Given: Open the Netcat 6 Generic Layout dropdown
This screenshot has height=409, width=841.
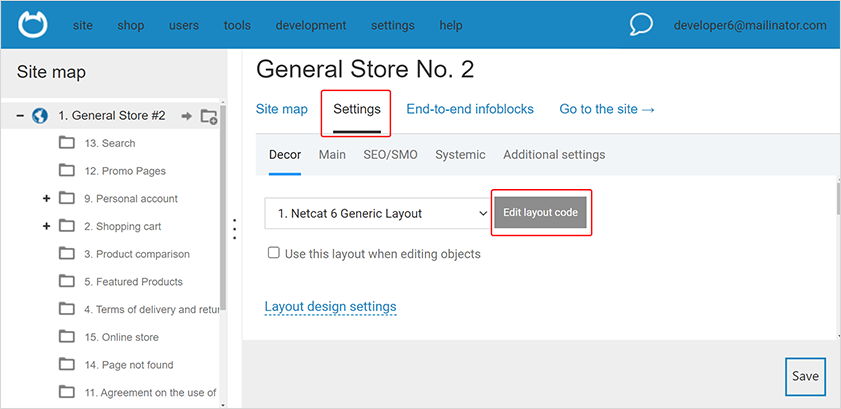Looking at the screenshot, I should (x=378, y=213).
